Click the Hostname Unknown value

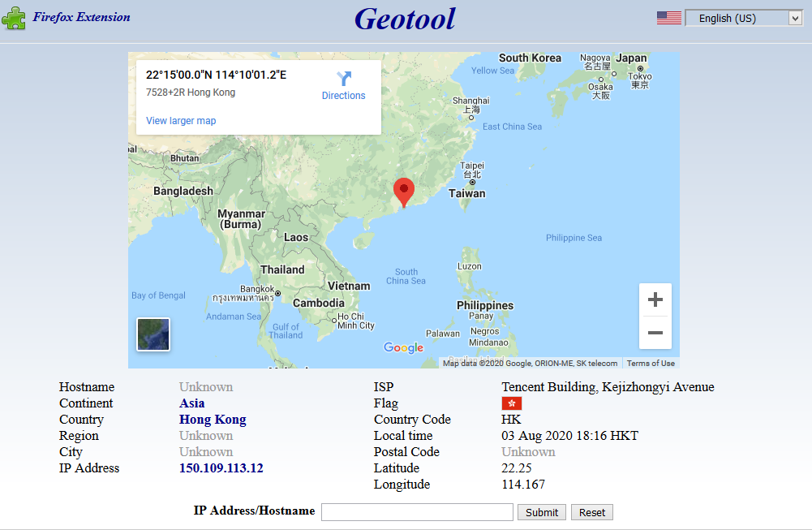206,387
